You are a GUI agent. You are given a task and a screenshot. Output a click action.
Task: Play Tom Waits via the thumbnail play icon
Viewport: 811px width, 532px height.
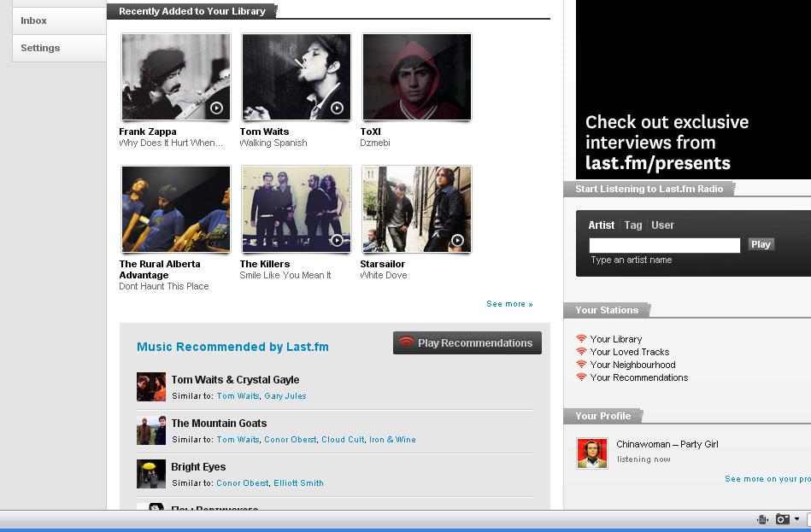point(337,108)
